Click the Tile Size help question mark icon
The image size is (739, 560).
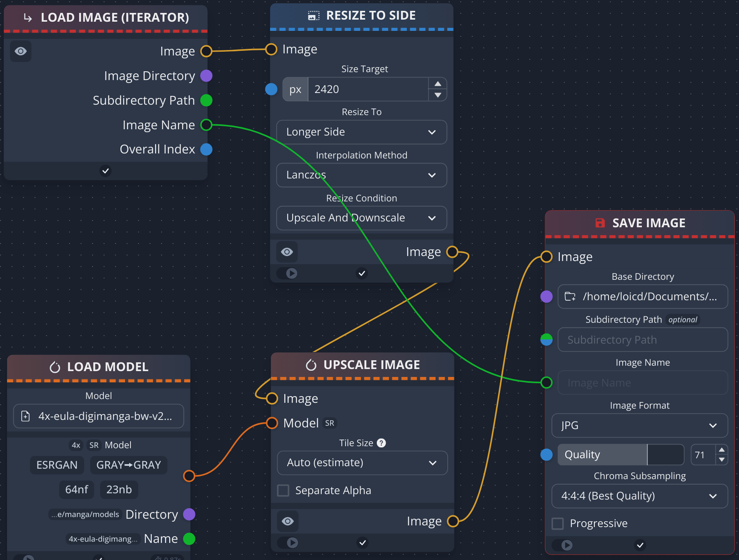tap(381, 443)
